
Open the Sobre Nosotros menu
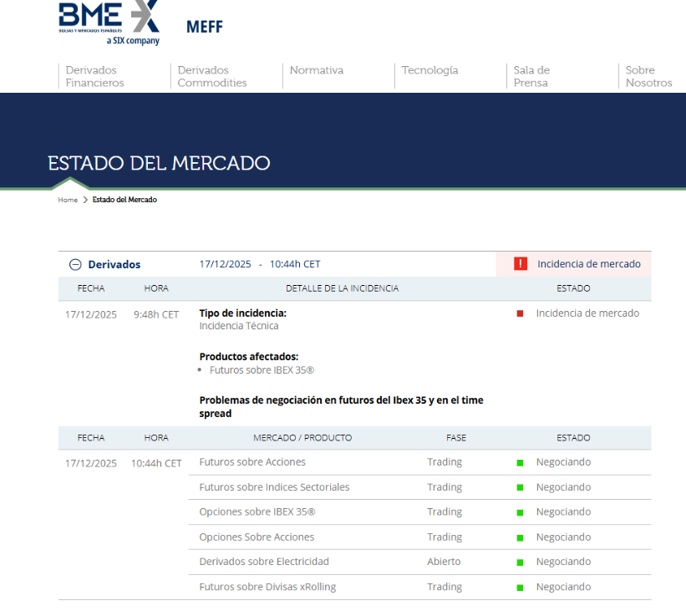point(648,76)
